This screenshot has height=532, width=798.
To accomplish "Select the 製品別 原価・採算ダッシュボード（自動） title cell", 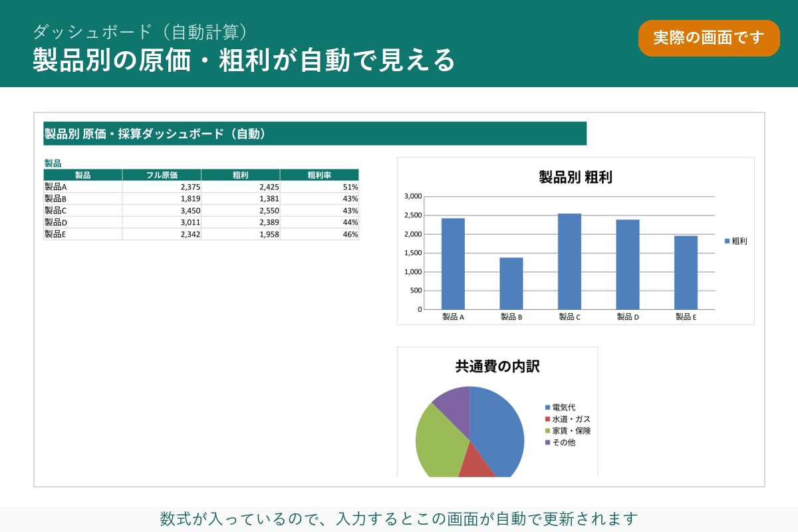I will (315, 134).
